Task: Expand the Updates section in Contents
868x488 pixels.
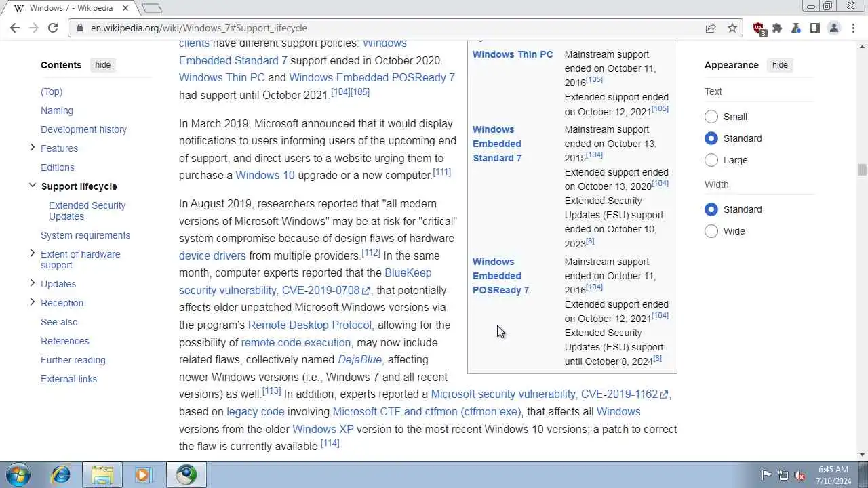Action: (x=32, y=283)
